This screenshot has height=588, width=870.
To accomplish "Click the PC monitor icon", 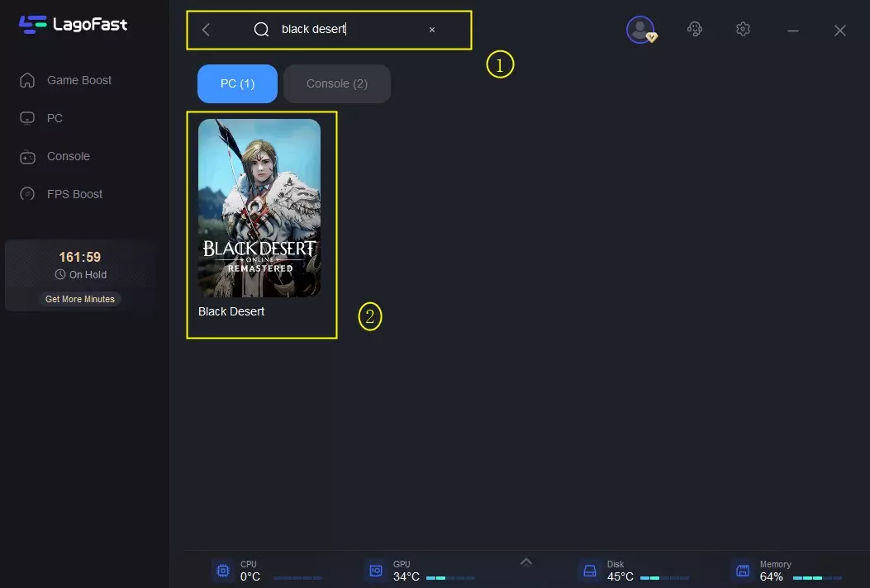I will click(x=27, y=118).
